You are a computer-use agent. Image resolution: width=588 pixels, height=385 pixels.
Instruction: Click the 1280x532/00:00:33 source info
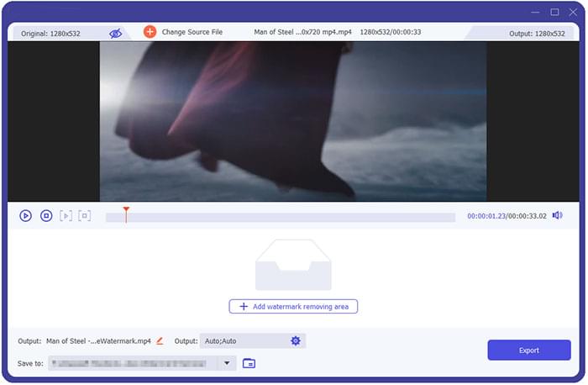pyautogui.click(x=391, y=32)
